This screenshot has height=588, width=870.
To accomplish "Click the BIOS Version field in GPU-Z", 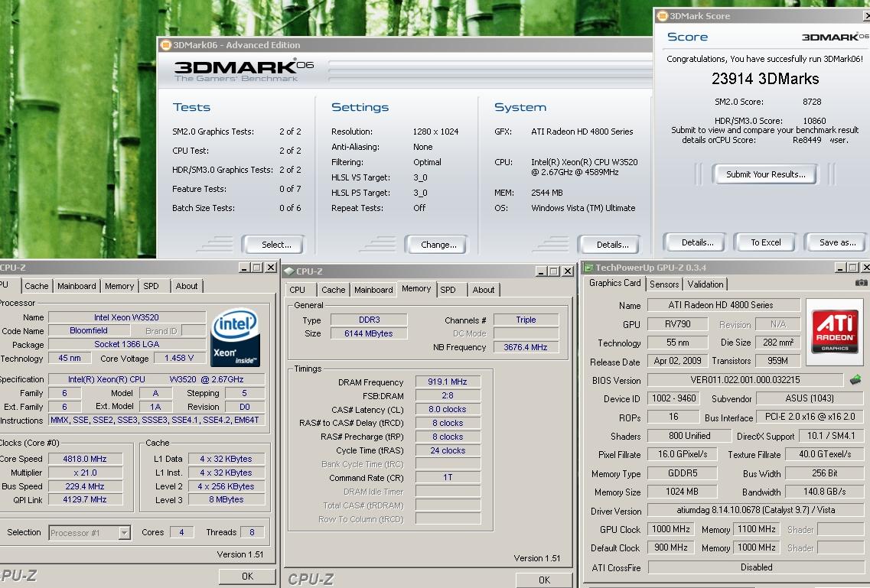I will (745, 380).
